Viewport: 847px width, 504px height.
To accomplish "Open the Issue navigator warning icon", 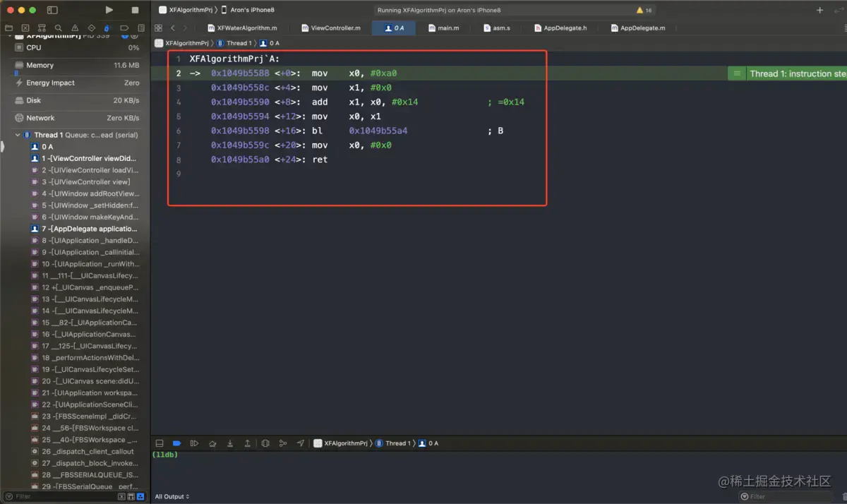I will [x=74, y=28].
